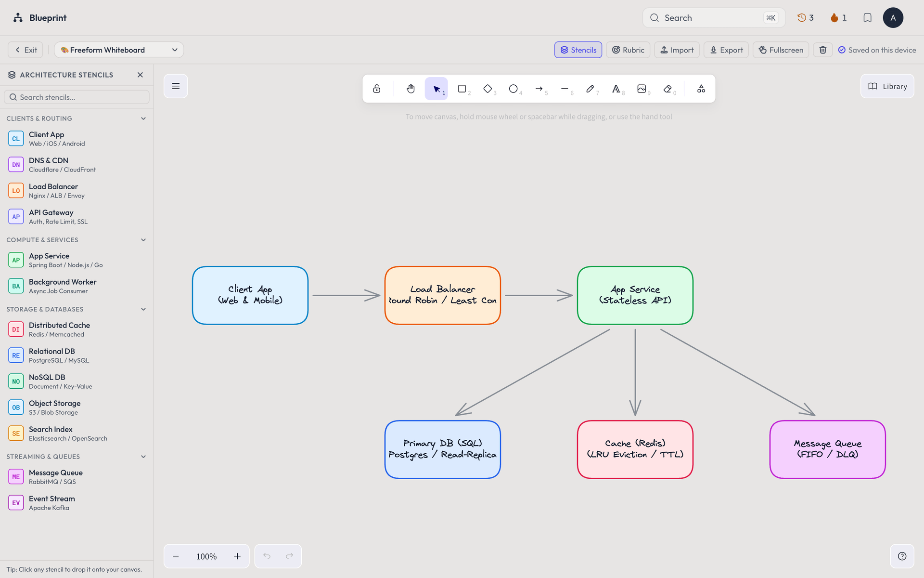Select the Selection arrow tool
This screenshot has width=924, height=578.
click(436, 89)
